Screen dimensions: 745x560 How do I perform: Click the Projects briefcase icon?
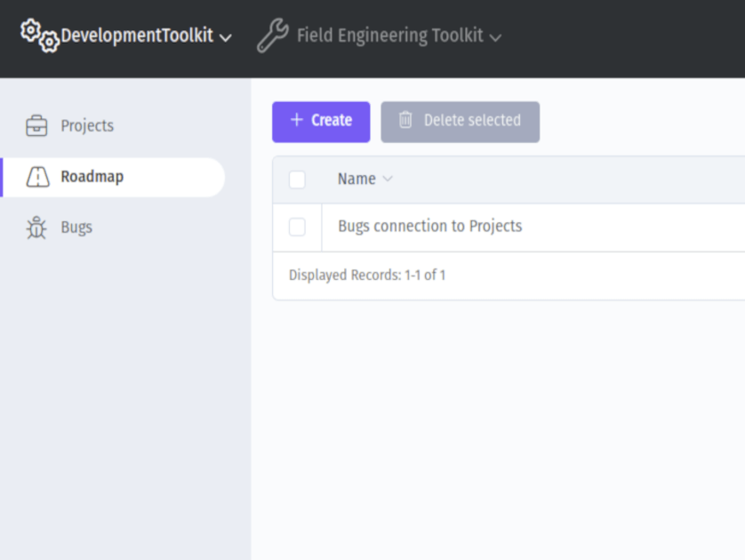(36, 126)
